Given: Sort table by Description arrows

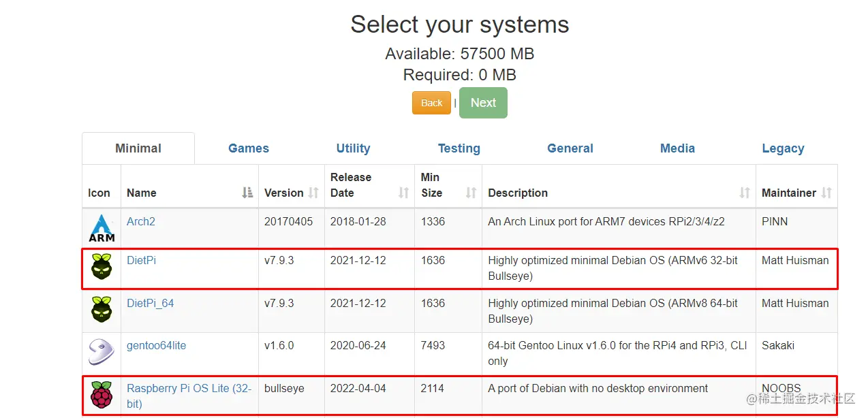Looking at the screenshot, I should [745, 193].
